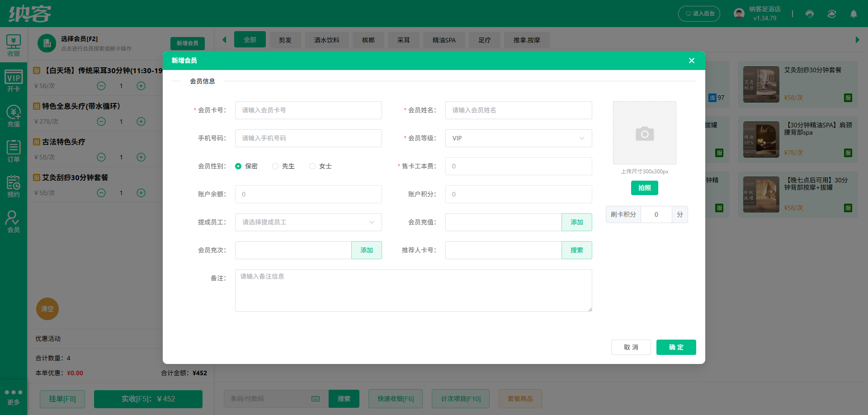The width and height of the screenshot is (868, 415).
Task: Focus the 会员姓名 input field
Action: click(x=519, y=110)
